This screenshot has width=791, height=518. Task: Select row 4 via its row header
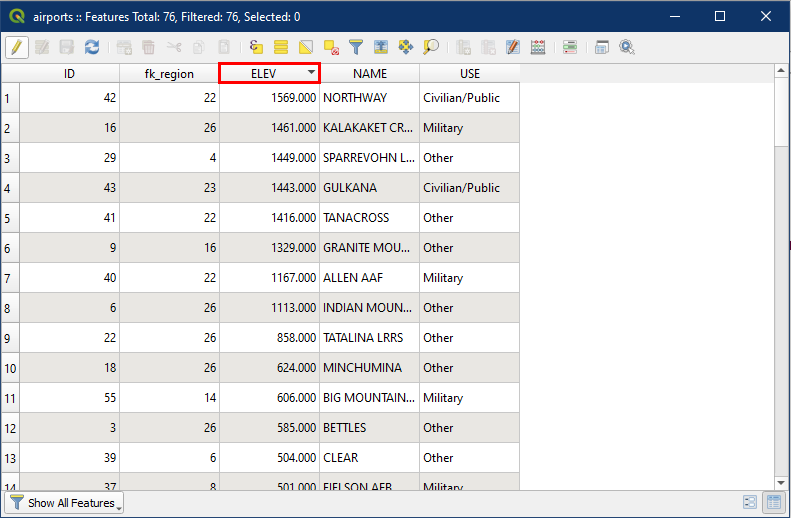pyautogui.click(x=9, y=188)
